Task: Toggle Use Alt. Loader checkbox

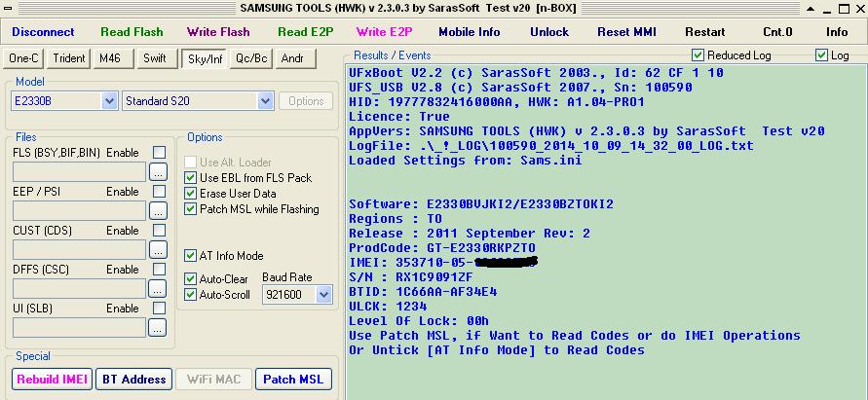Action: click(190, 163)
